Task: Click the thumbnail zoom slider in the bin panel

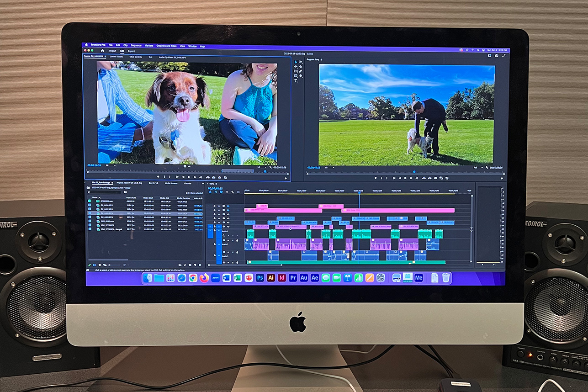Action: (114, 265)
